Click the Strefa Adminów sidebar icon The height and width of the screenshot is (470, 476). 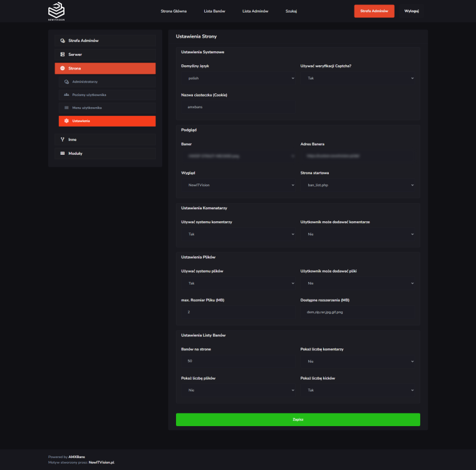pos(63,40)
